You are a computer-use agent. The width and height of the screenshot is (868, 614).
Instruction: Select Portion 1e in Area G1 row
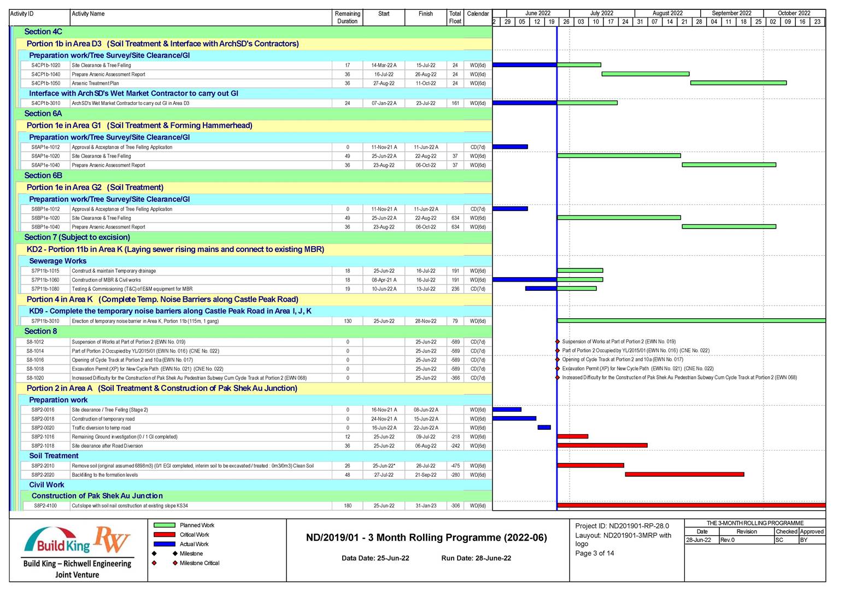pyautogui.click(x=254, y=126)
